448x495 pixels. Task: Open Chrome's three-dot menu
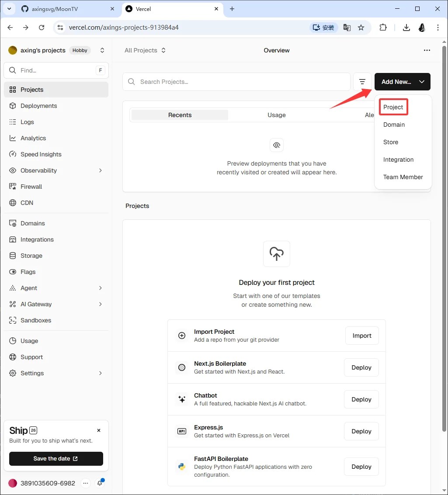pos(438,28)
